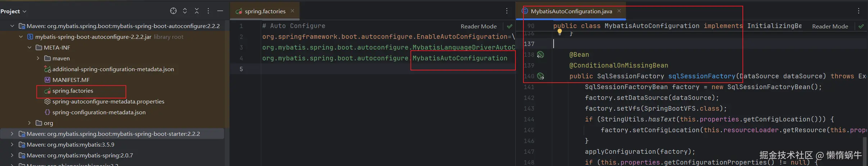Hide the Project tool window
The image size is (868, 166).
[x=220, y=11]
